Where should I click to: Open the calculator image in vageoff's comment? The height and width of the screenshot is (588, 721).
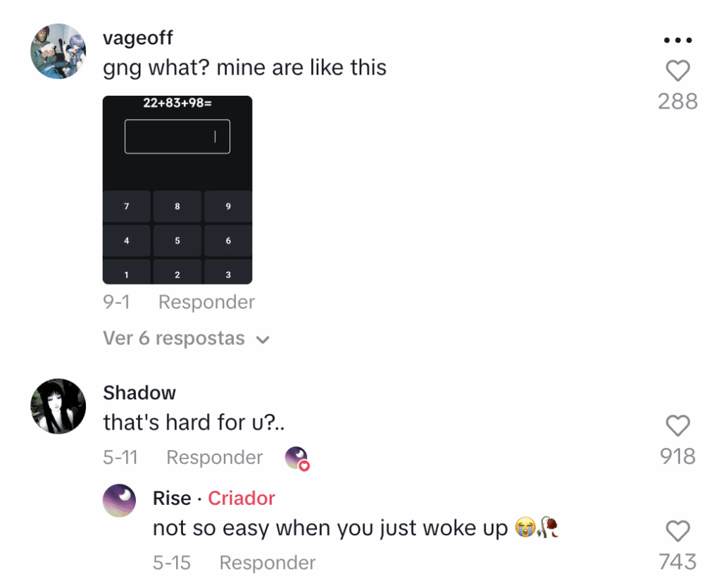click(177, 190)
